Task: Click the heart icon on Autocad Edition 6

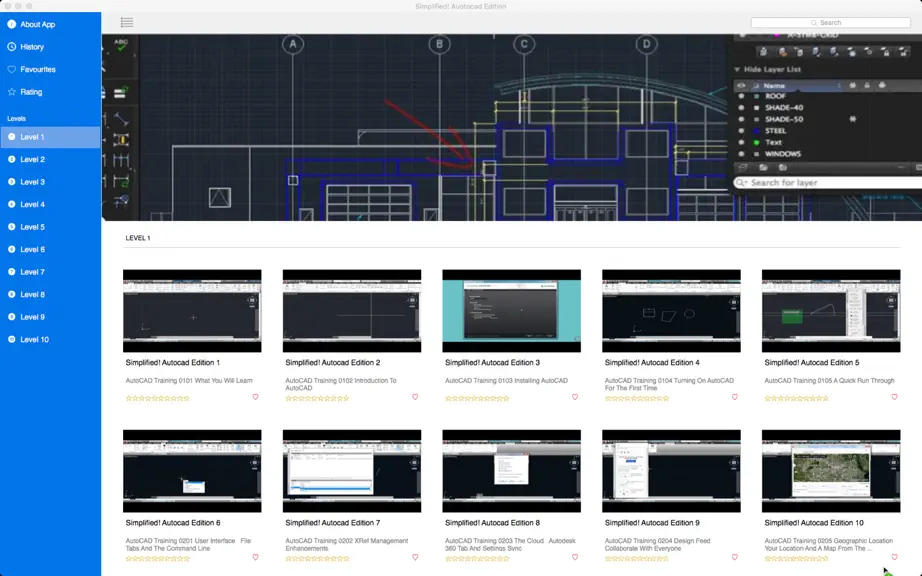Action: (255, 557)
